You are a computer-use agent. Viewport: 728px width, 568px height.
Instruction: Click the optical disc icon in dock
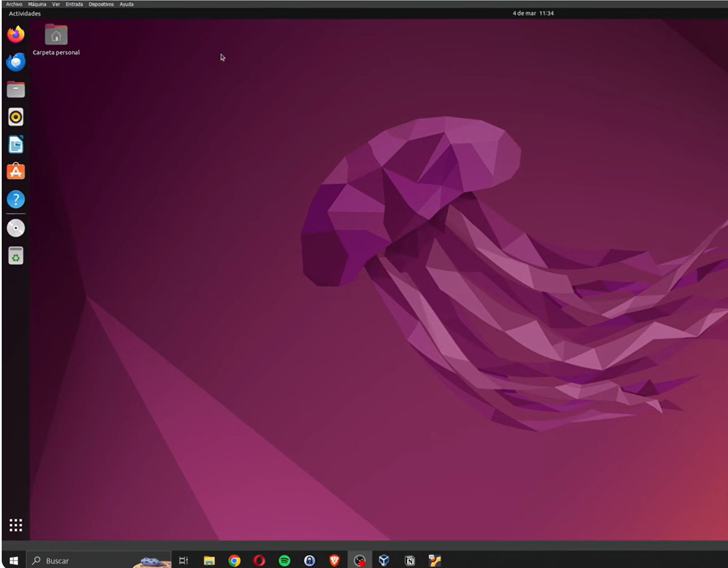[16, 228]
